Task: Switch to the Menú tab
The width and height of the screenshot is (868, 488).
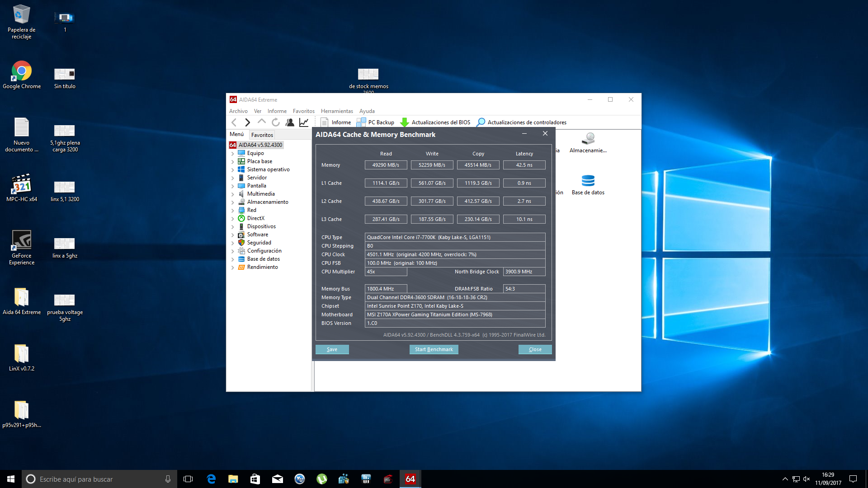Action: coord(237,134)
